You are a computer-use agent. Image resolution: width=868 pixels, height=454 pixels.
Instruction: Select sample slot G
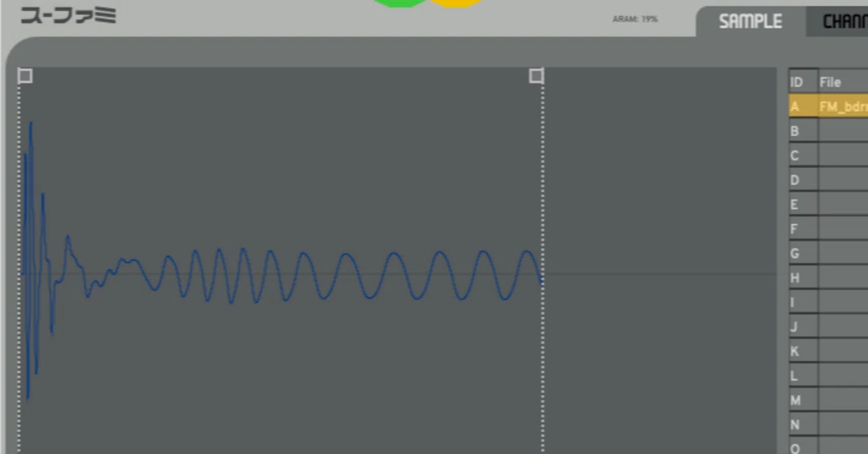click(828, 253)
